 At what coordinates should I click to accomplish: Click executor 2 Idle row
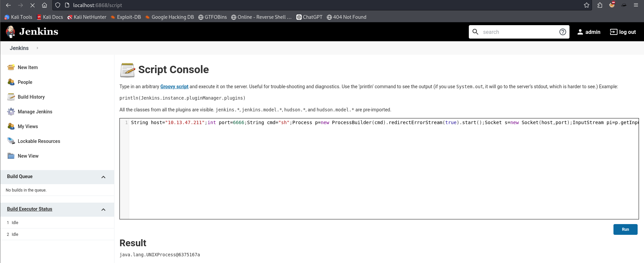(57, 234)
